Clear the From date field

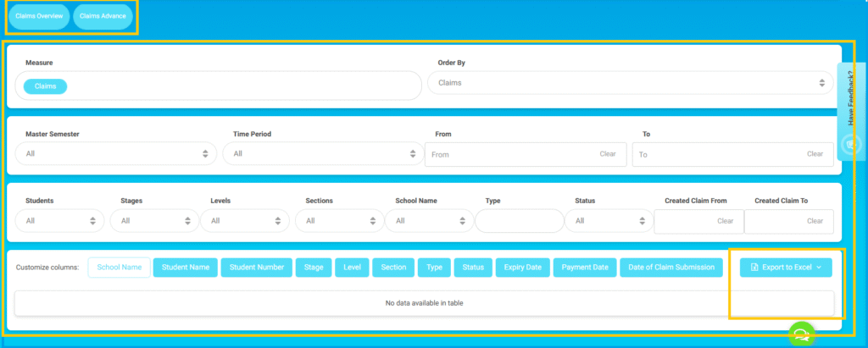607,154
